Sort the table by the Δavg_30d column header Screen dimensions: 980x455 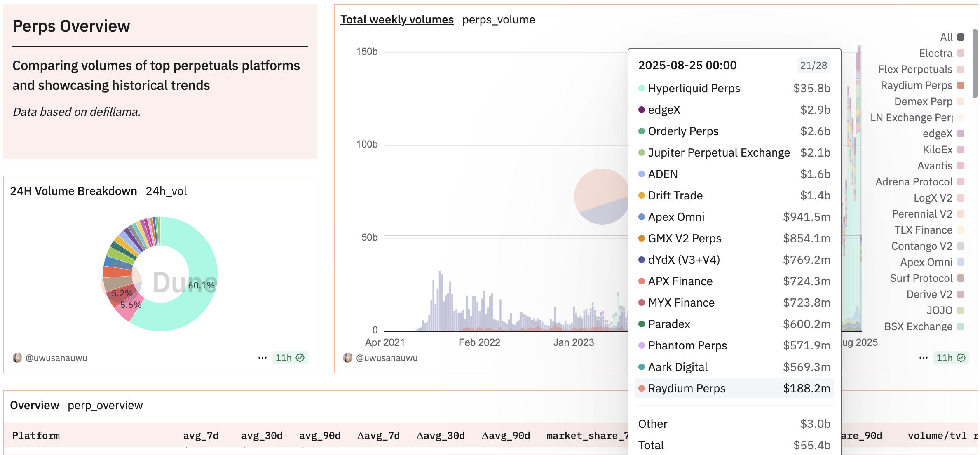(441, 436)
